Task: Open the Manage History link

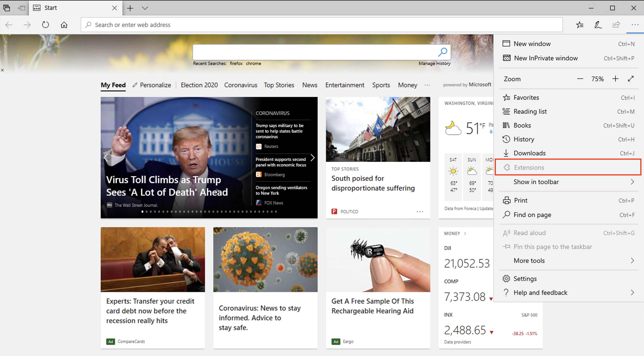Action: click(434, 64)
